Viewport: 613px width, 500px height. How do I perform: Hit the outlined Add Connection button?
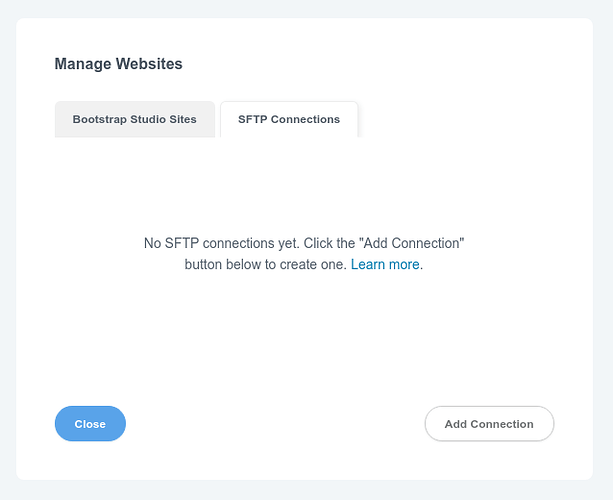click(489, 424)
